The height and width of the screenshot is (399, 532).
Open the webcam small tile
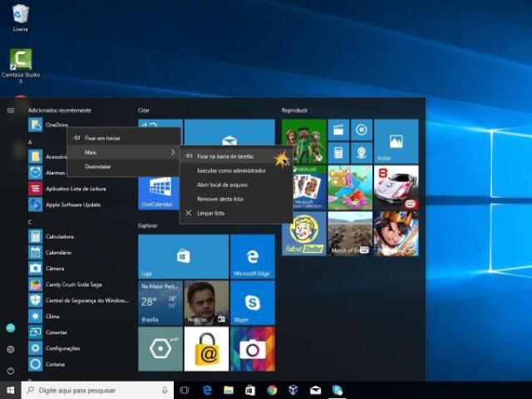[362, 153]
